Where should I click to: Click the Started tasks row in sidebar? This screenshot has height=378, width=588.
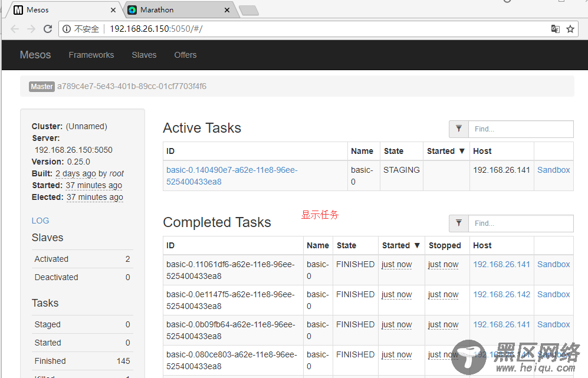point(82,343)
